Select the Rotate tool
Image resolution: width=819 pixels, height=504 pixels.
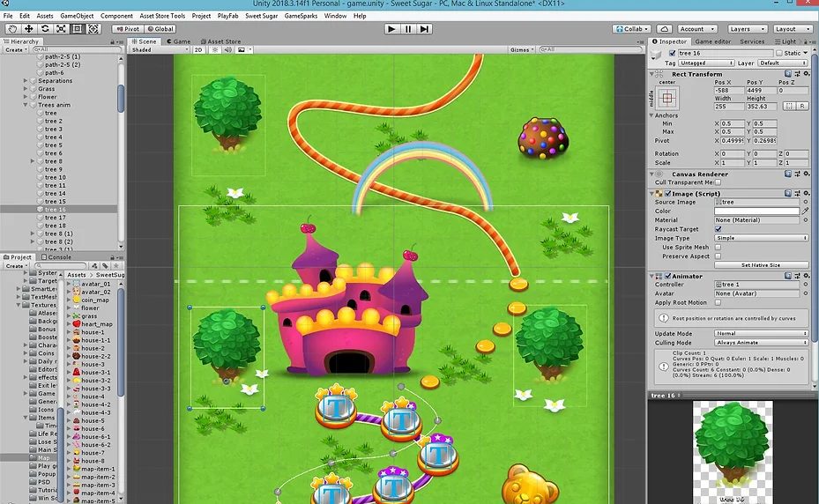click(x=45, y=28)
